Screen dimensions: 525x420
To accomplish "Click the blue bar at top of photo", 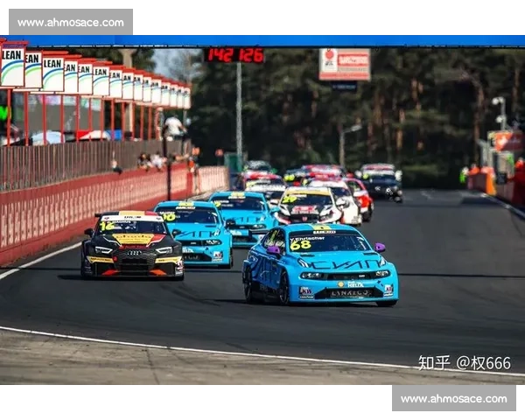I will click(262, 40).
